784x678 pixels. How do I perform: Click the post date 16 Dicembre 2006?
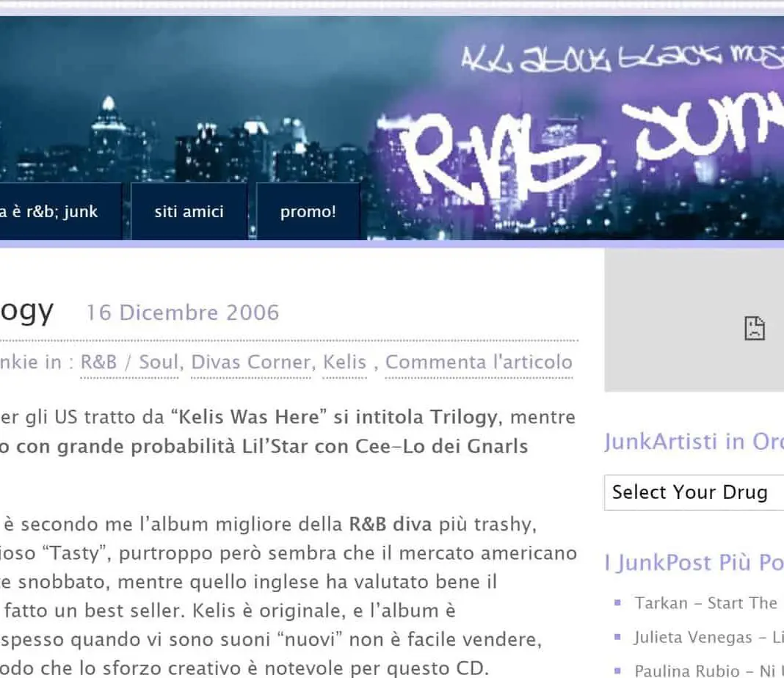pyautogui.click(x=183, y=313)
